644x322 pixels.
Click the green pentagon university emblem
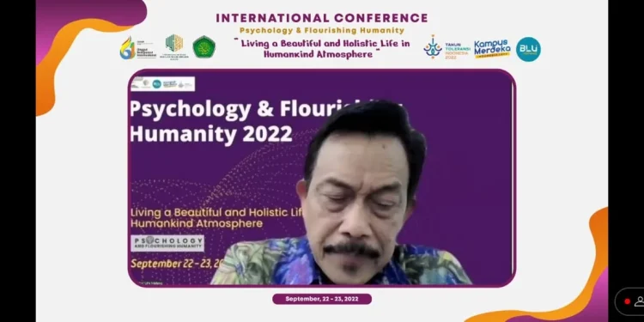pyautogui.click(x=204, y=47)
